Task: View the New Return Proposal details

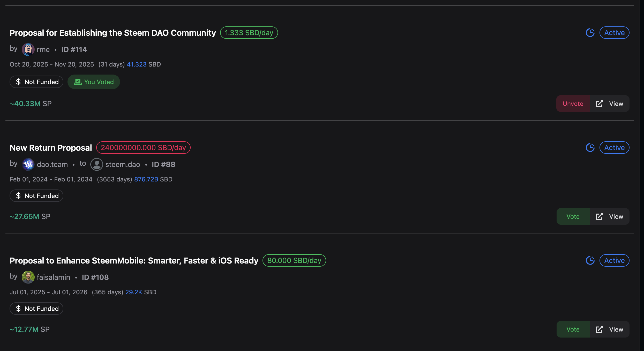Action: [610, 217]
